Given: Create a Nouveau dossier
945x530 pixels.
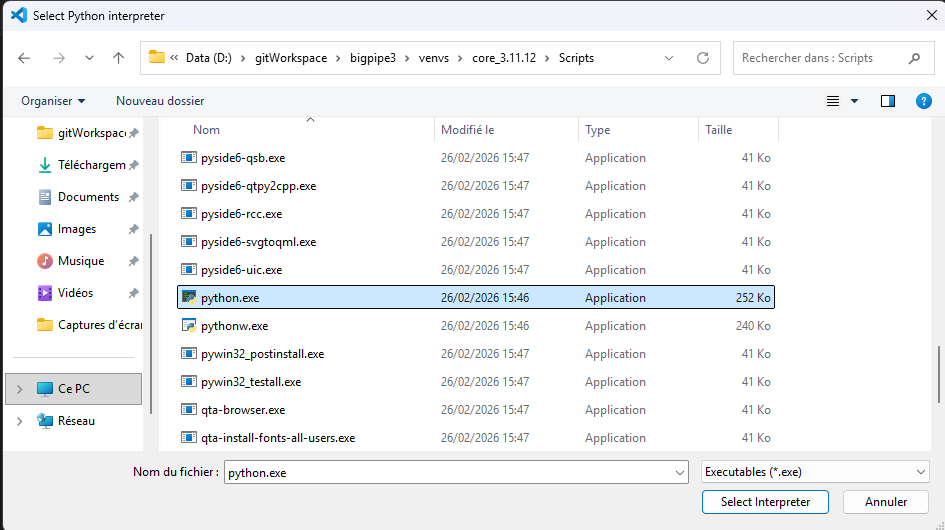Looking at the screenshot, I should point(160,101).
